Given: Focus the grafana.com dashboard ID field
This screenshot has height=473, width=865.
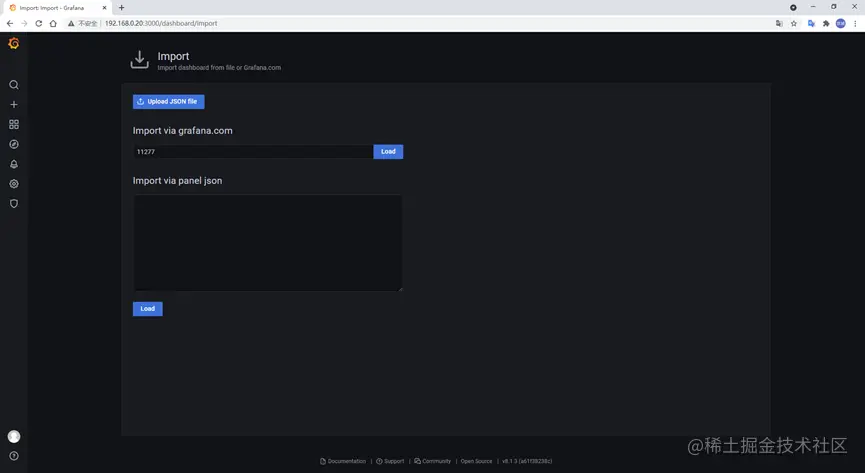Looking at the screenshot, I should [x=253, y=152].
